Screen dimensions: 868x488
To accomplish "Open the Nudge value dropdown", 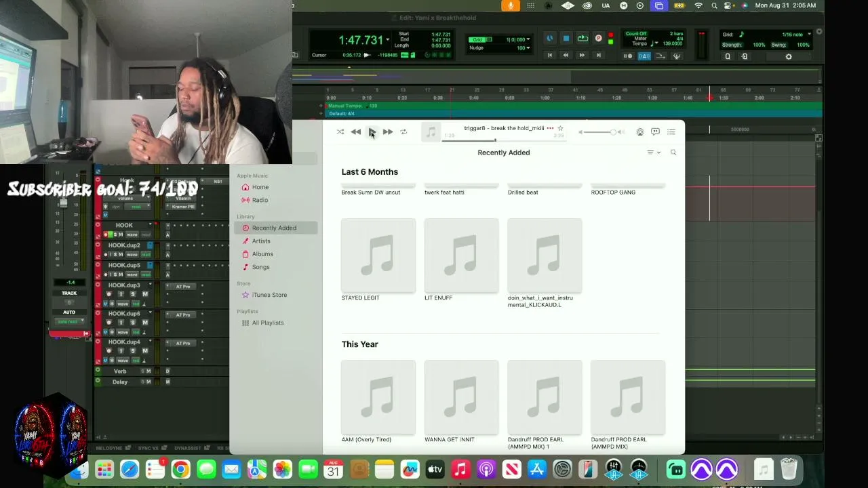I will pyautogui.click(x=528, y=48).
